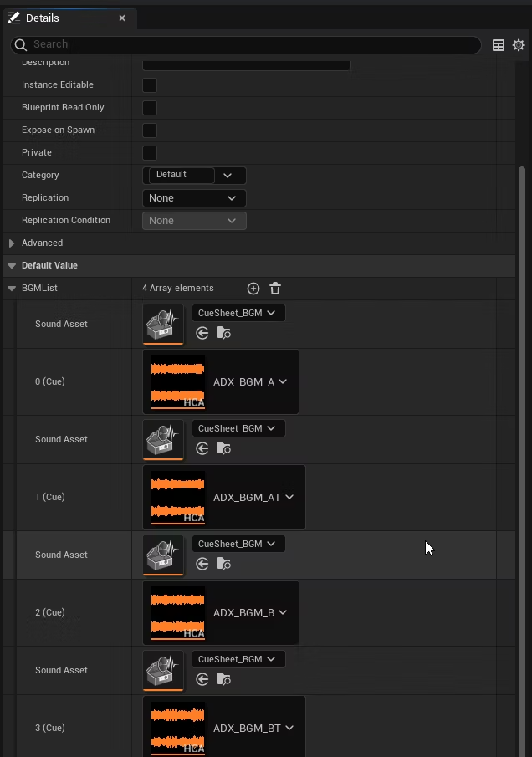Viewport: 532px width, 757px height.
Task: Select the Details tab
Action: 42,18
